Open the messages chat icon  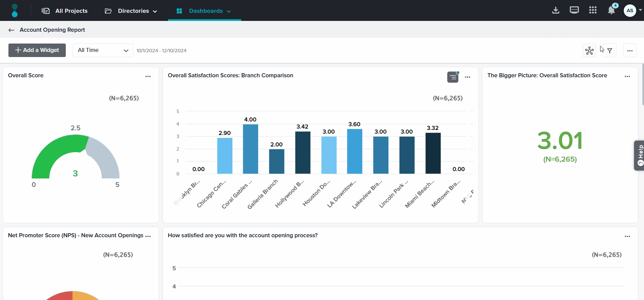tap(574, 10)
